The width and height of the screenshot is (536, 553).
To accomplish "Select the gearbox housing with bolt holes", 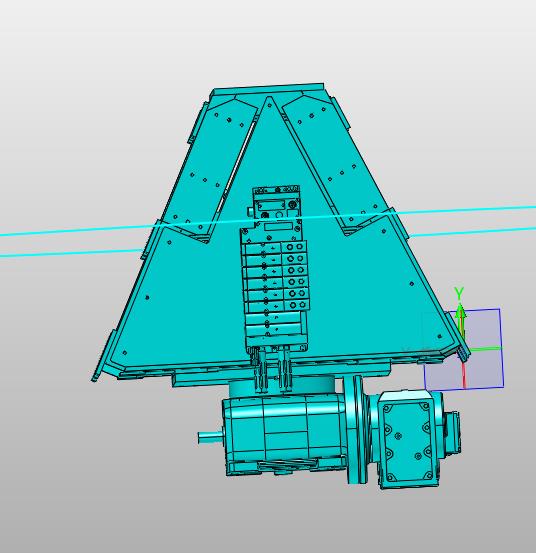I will tap(409, 440).
